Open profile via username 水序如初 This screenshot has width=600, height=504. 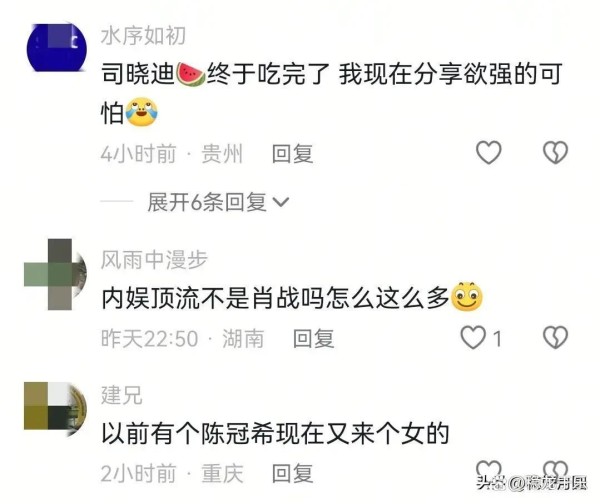[143, 36]
